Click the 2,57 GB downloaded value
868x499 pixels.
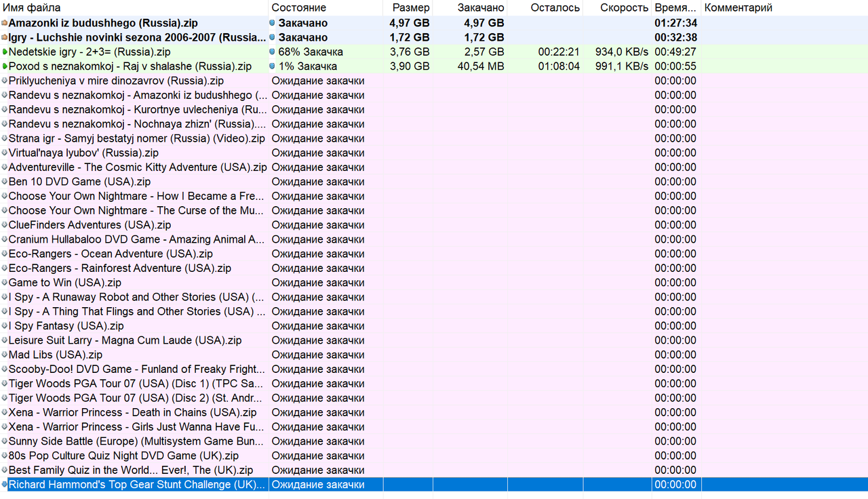tap(484, 52)
